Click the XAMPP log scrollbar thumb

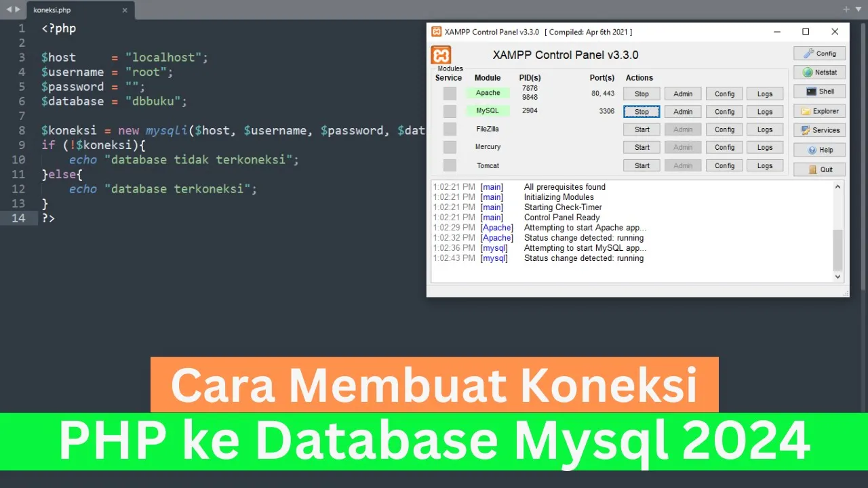837,249
